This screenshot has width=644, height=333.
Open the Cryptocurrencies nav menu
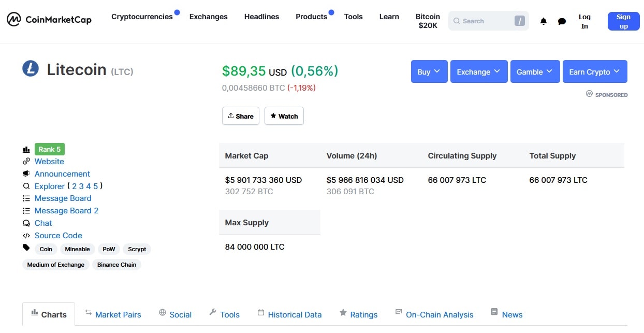pos(142,17)
